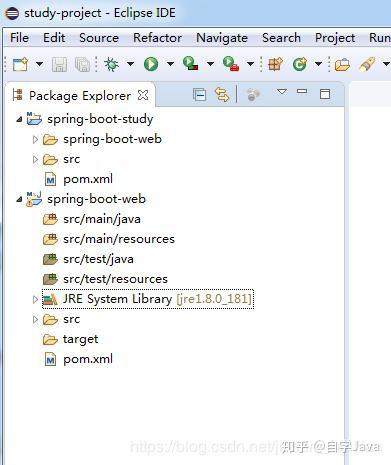Click the target folder icon
Viewport: 391px width, 465px height.
[x=50, y=340]
